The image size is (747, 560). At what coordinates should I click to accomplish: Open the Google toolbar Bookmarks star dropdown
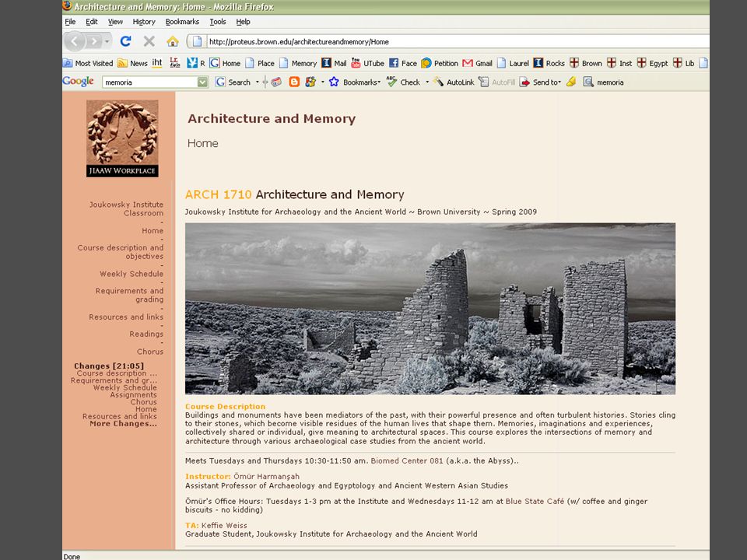point(355,82)
